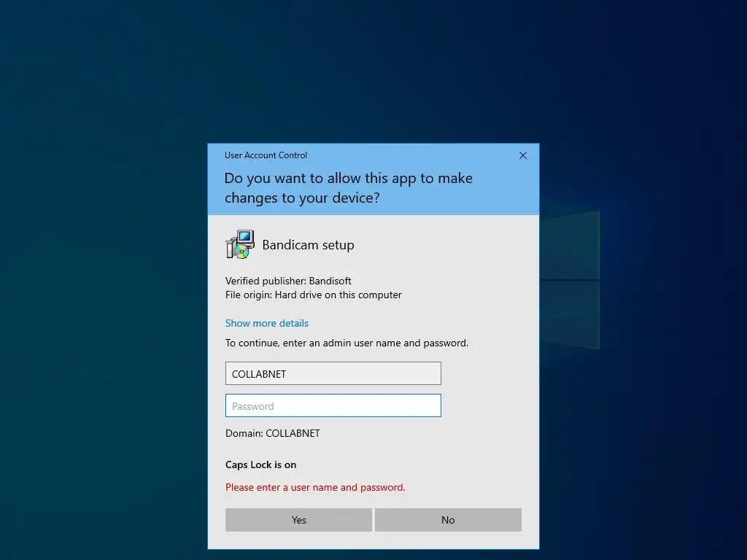Click the 'Bandicam setup' program name
This screenshot has width=747, height=560.
click(309, 245)
